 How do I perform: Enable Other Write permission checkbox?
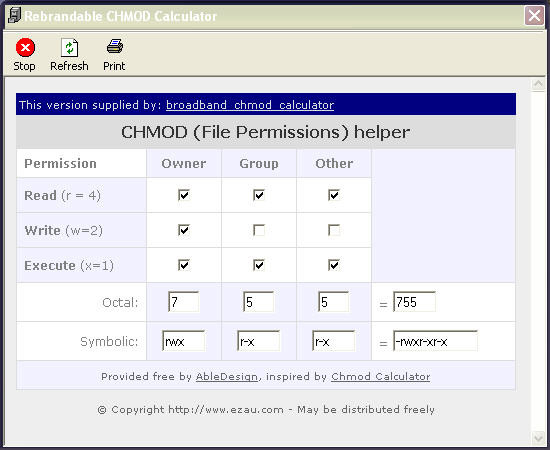tap(334, 230)
